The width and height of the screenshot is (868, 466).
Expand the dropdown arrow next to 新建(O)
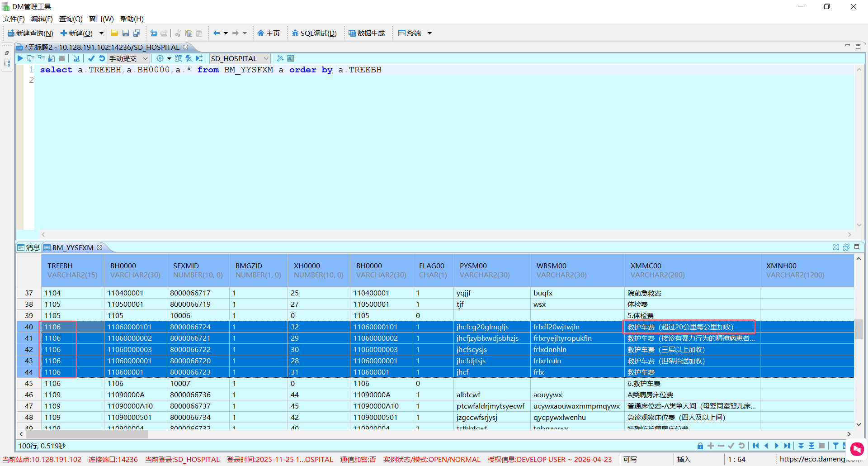pos(101,33)
